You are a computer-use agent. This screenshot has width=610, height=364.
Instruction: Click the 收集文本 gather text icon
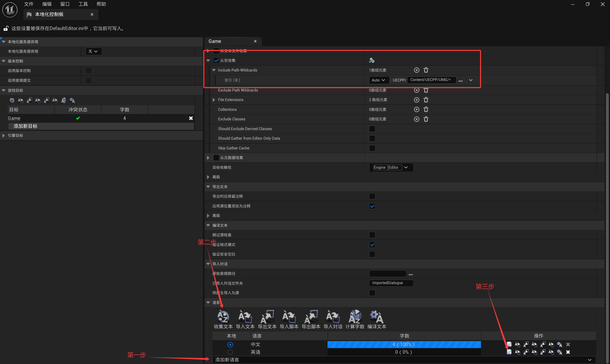tap(223, 317)
